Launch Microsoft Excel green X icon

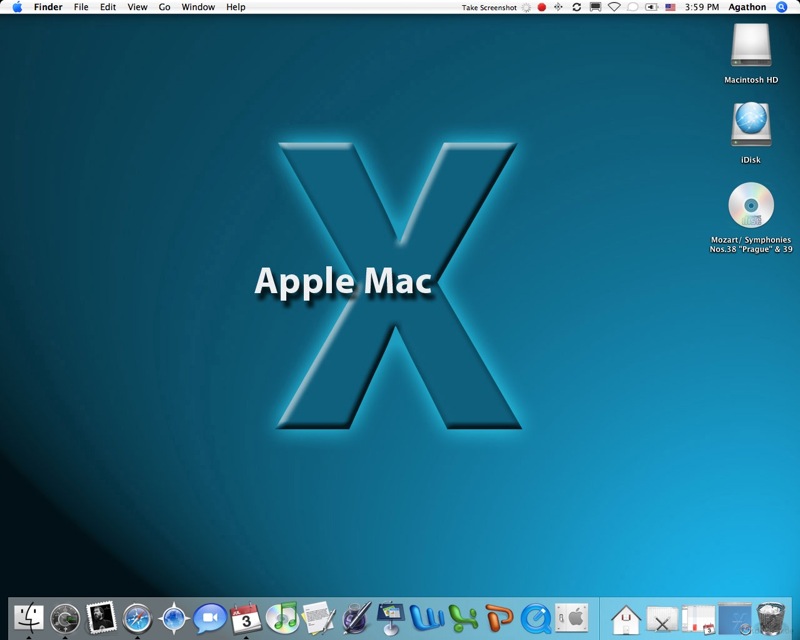(463, 618)
